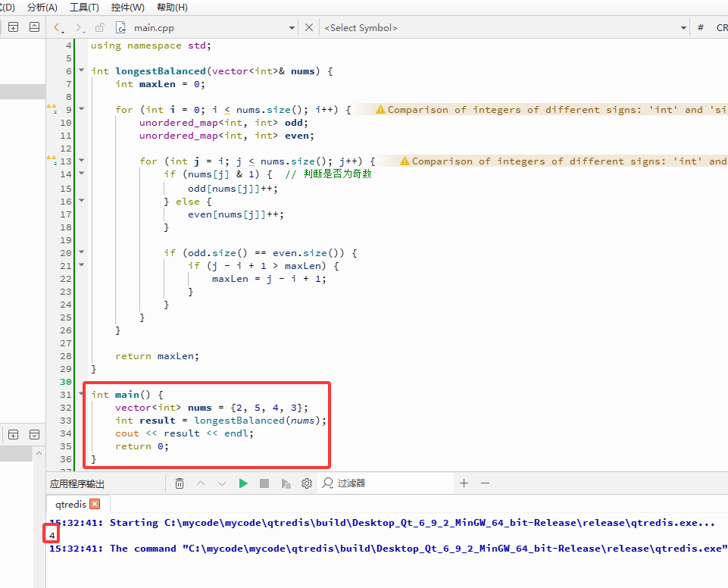
Task: Fold the outer for loop at line 9
Action: click(81, 109)
